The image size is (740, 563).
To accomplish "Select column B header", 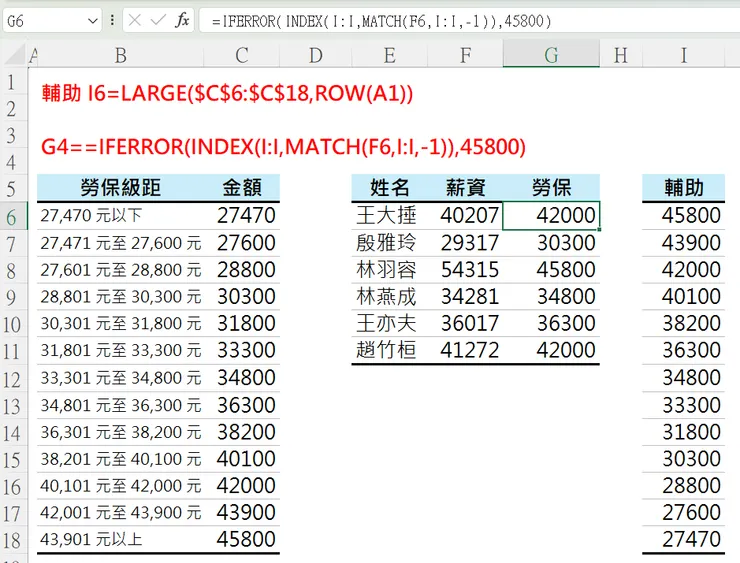I will [120, 56].
